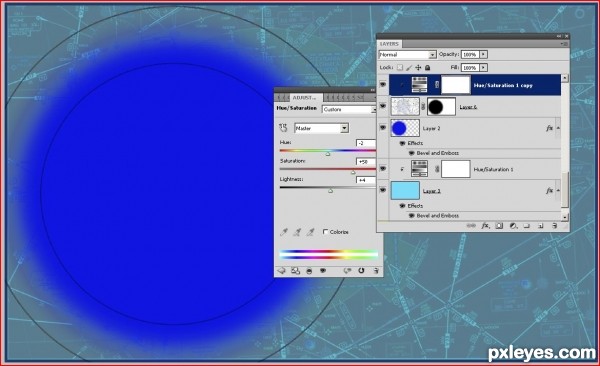Switch to the Layers tab
Image resolution: width=600 pixels, height=366 pixels.
tap(389, 44)
